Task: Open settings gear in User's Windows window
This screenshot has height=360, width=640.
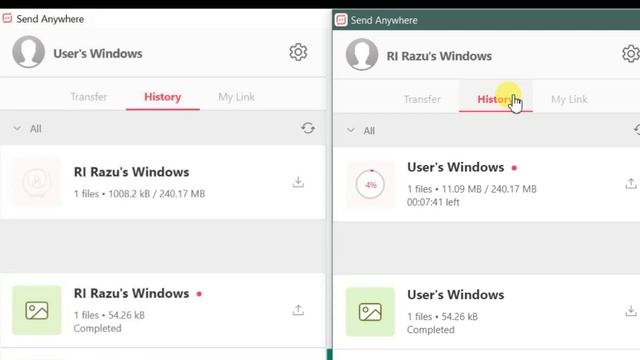Action: 298,52
